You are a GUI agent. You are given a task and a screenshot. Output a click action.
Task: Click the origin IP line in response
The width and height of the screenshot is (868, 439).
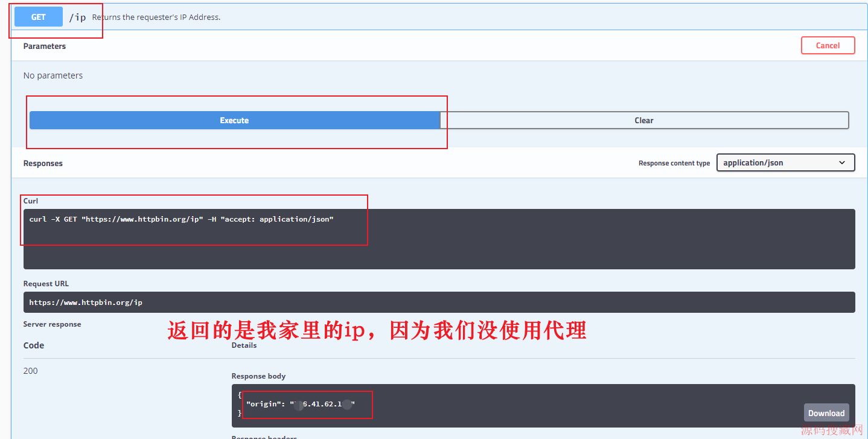(301, 404)
